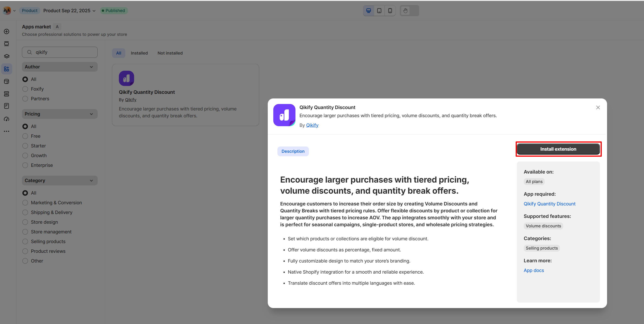Open the layers icon in left sidebar

coord(6,56)
